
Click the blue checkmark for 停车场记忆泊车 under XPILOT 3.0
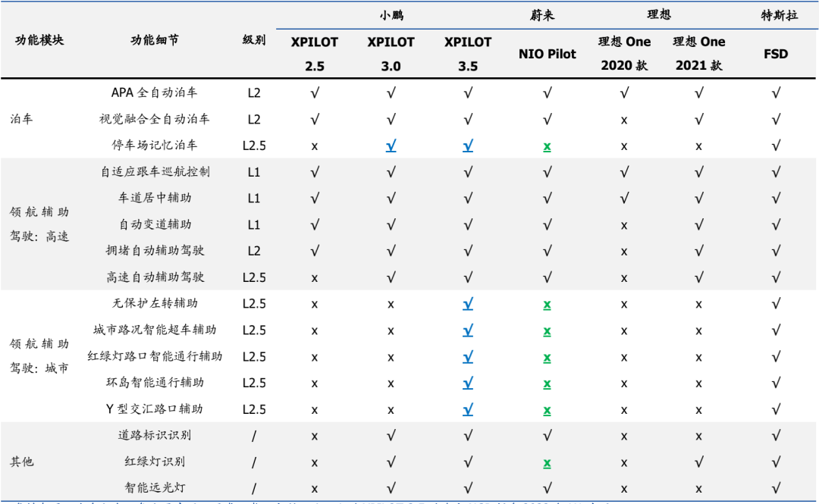click(391, 146)
